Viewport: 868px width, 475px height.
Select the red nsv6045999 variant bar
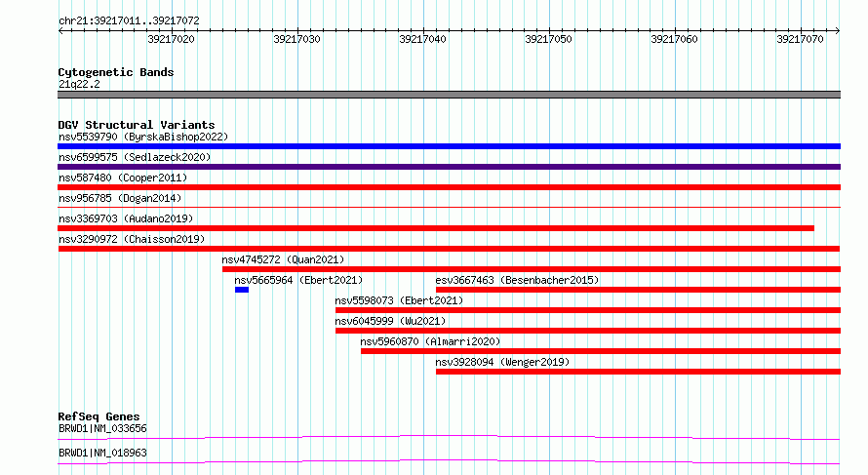click(588, 331)
